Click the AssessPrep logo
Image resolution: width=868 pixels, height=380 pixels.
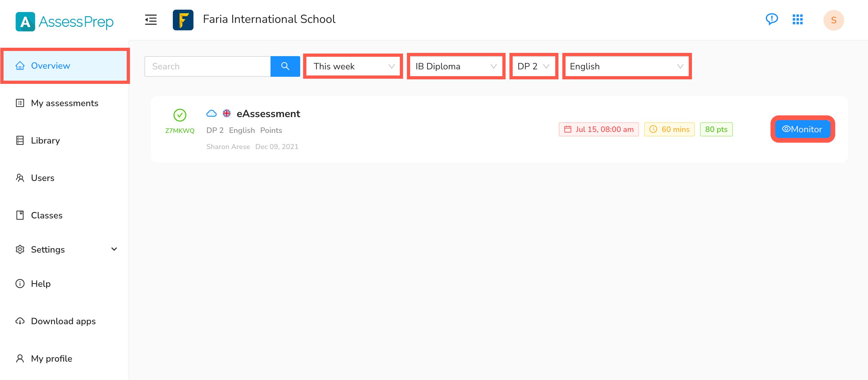pyautogui.click(x=64, y=22)
